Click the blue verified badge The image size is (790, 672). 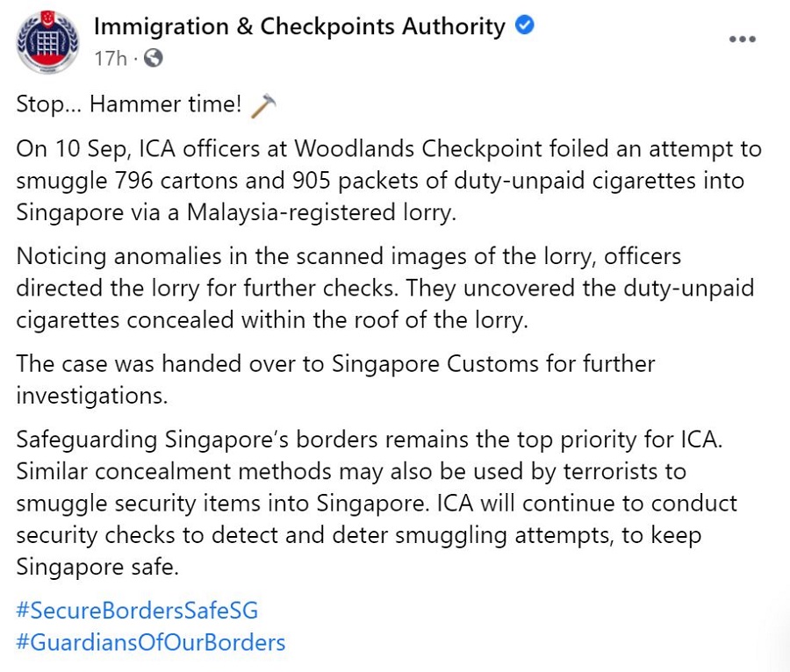point(524,26)
